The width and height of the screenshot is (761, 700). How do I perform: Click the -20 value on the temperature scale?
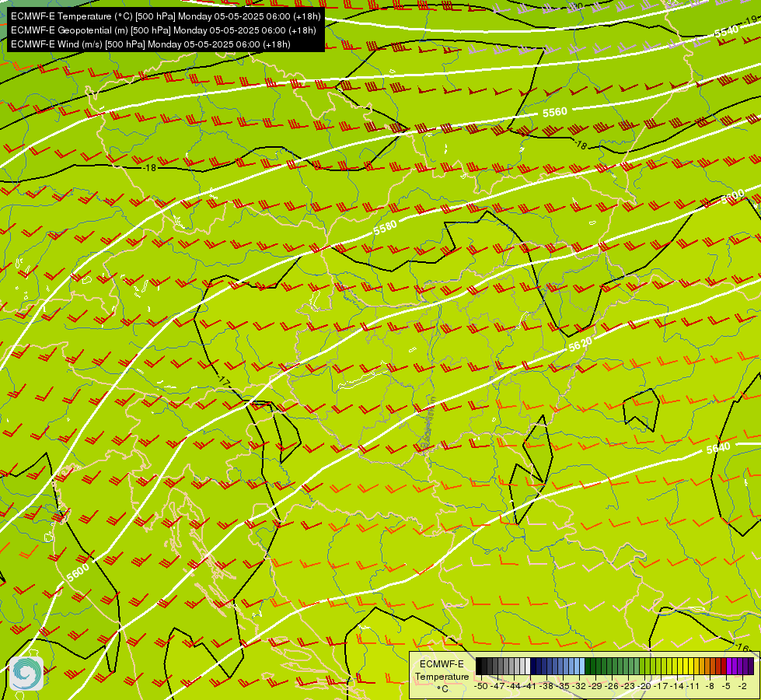pos(644,687)
